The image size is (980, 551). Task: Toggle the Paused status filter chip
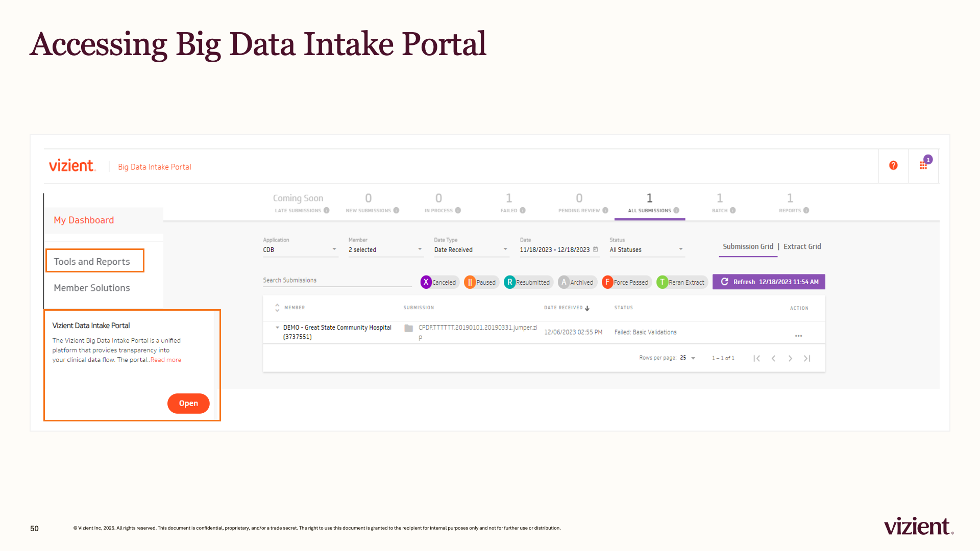point(481,282)
